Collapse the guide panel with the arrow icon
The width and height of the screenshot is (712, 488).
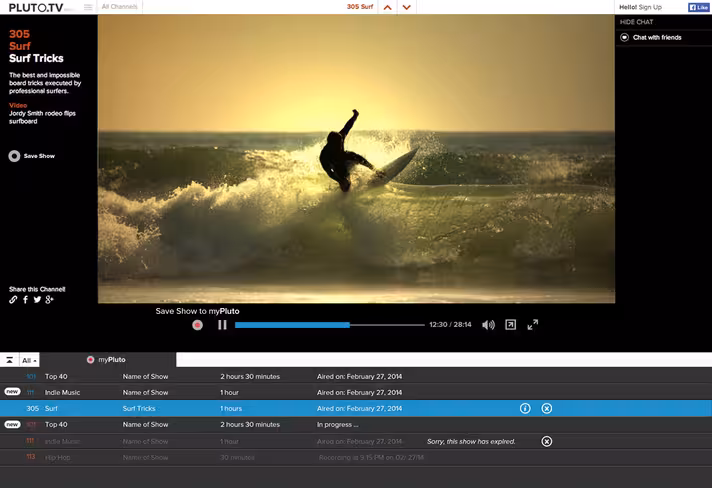(9, 360)
